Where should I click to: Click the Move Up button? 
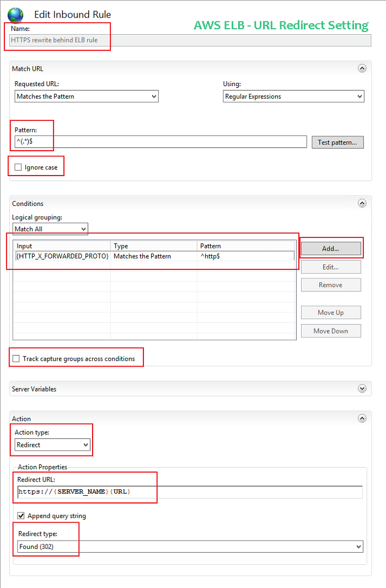[331, 312]
